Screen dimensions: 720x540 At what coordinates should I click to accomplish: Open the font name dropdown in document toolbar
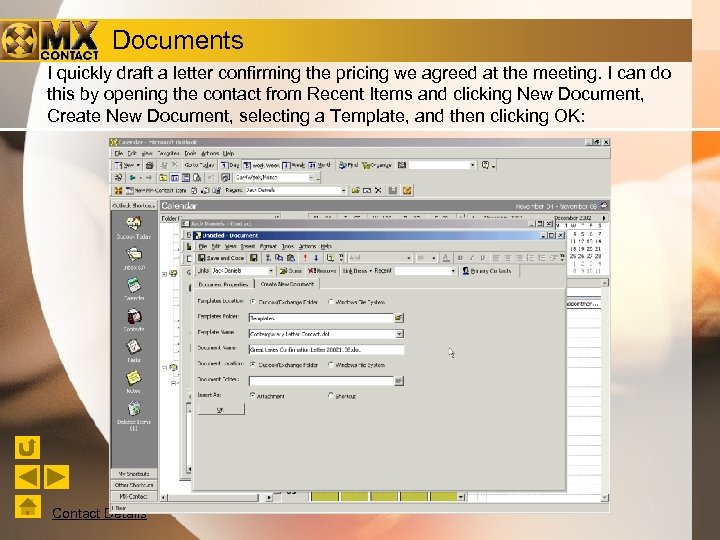409,258
